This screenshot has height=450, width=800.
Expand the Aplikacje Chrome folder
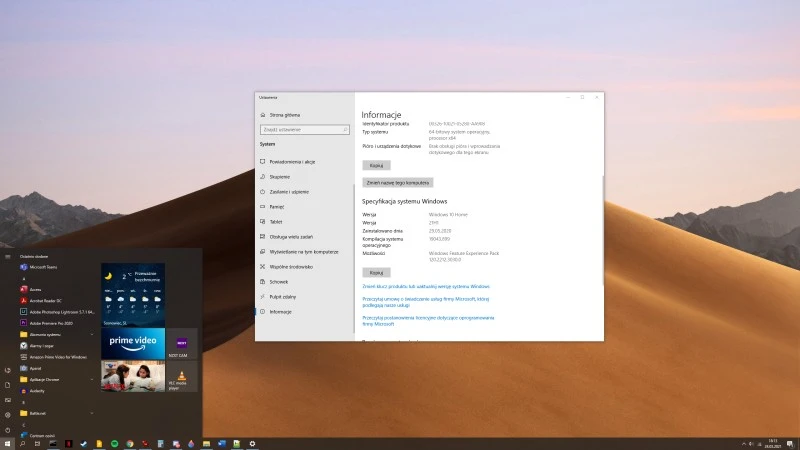56,380
